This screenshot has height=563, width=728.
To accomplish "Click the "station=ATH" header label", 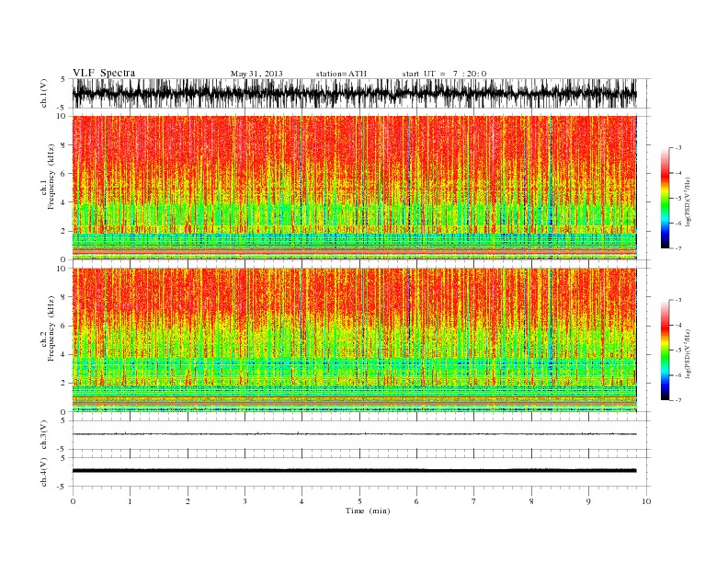I will 341,74.
